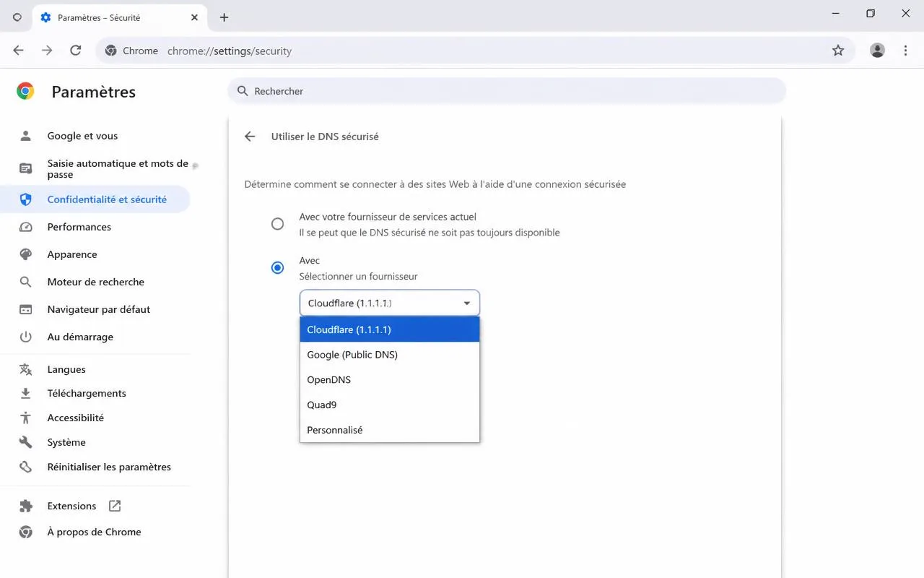The height and width of the screenshot is (578, 924).
Task: Click the Saisie automatique sidebar icon
Action: (x=26, y=168)
